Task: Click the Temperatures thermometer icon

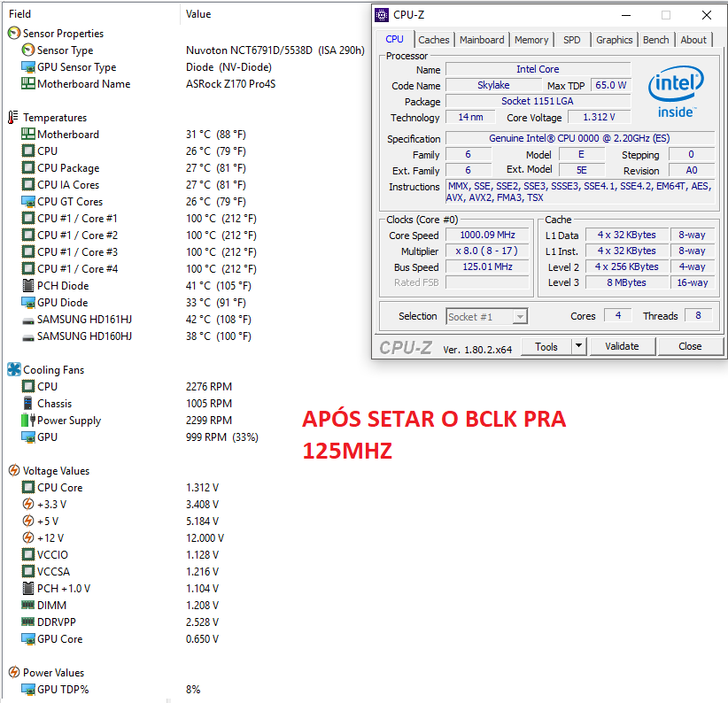Action: pyautogui.click(x=13, y=118)
